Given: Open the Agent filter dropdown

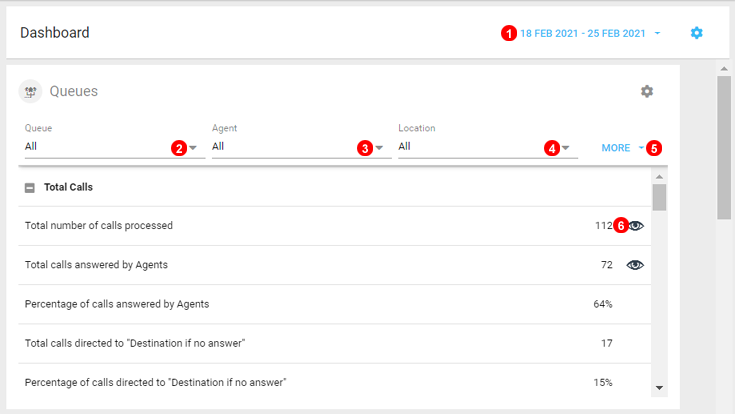Looking at the screenshot, I should 301,146.
